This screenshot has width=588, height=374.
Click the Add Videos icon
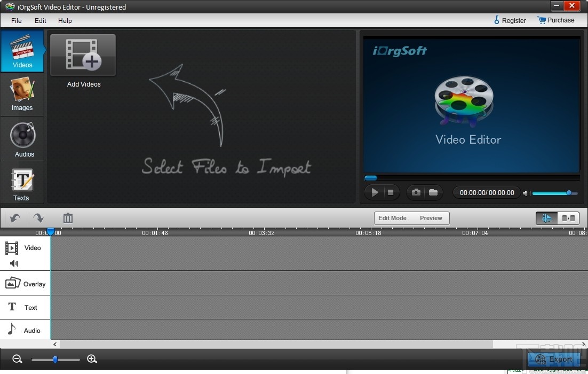(83, 54)
